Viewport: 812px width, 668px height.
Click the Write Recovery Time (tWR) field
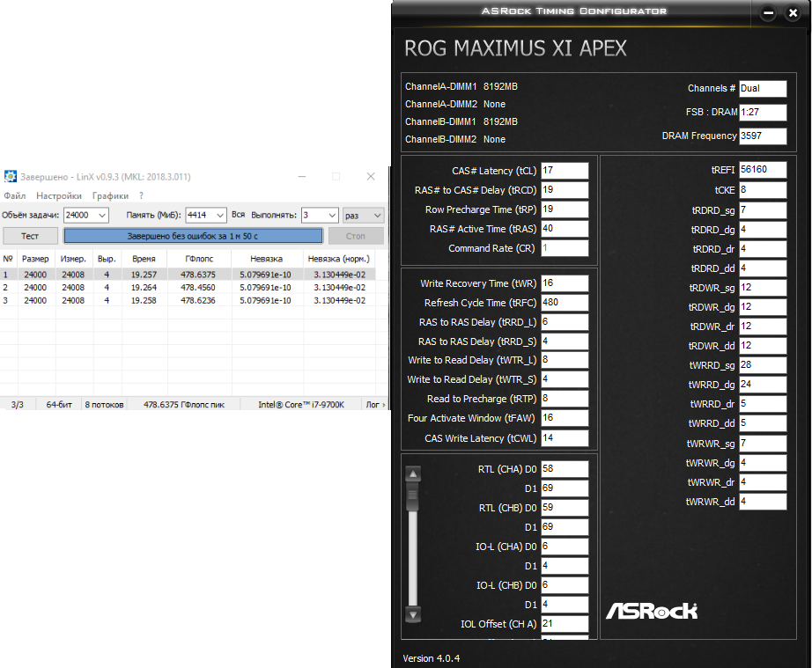[x=565, y=283]
